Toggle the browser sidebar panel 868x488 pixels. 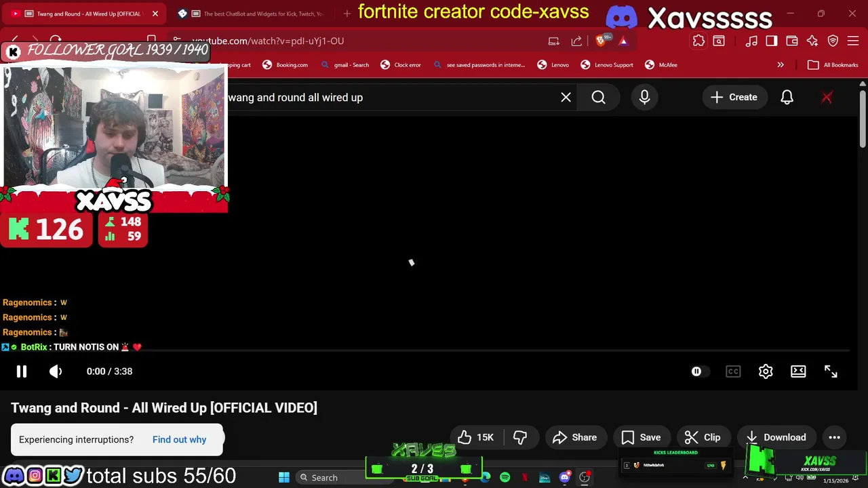(772, 41)
